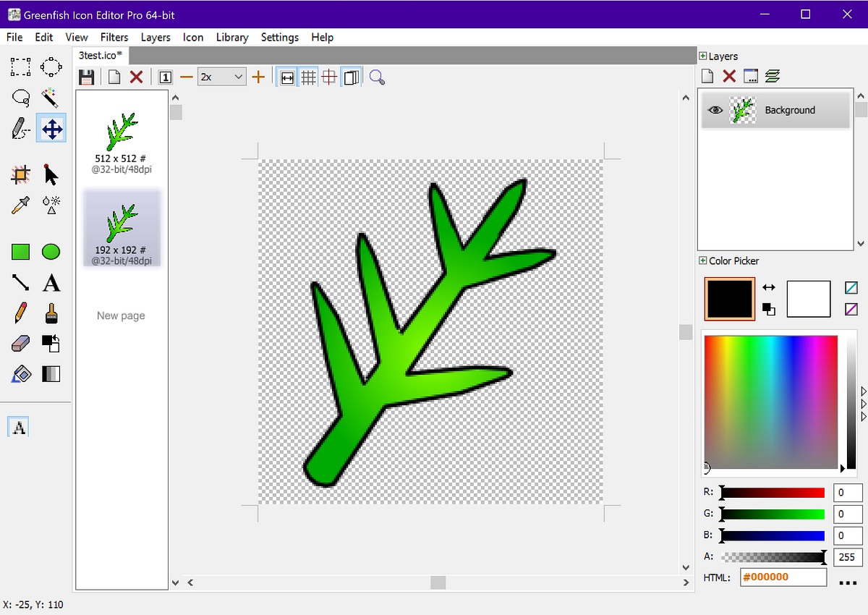Swap foreground and background colors
Image resolution: width=868 pixels, height=615 pixels.
[769, 287]
